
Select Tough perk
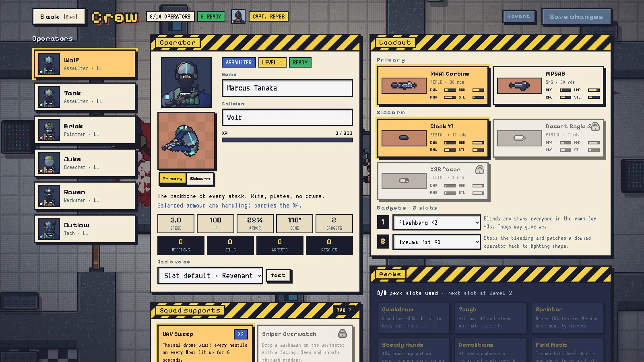490,318
